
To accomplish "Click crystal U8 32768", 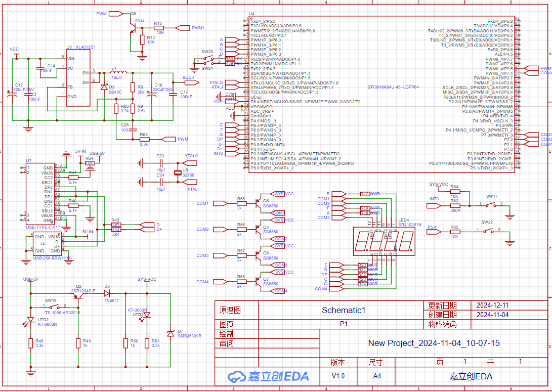I will click(x=178, y=172).
